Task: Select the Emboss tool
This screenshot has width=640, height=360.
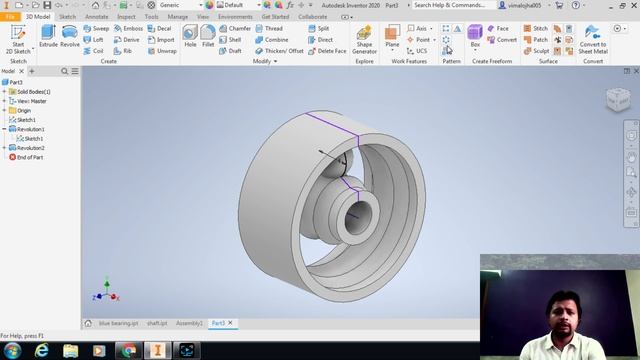Action: tap(129, 29)
